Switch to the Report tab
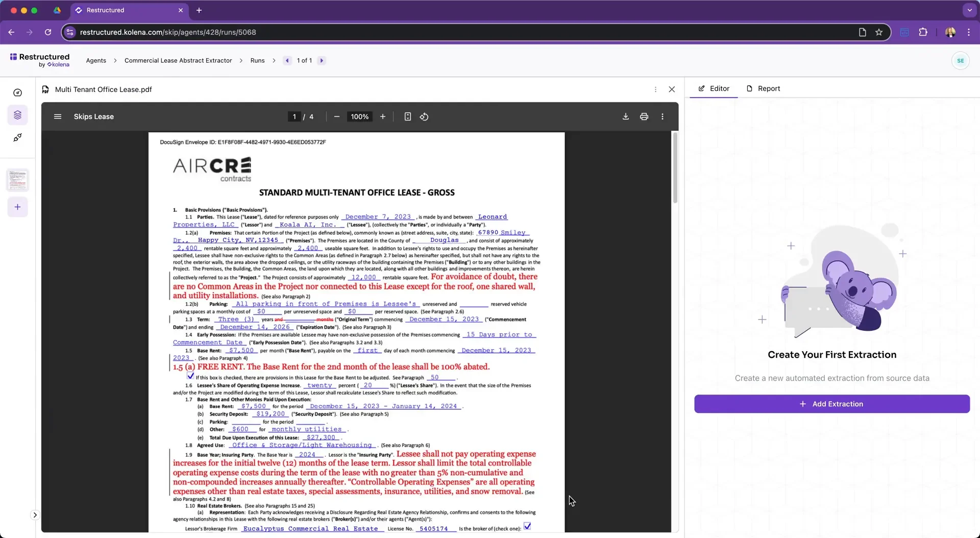Screen dimensions: 980x538 coord(763,88)
